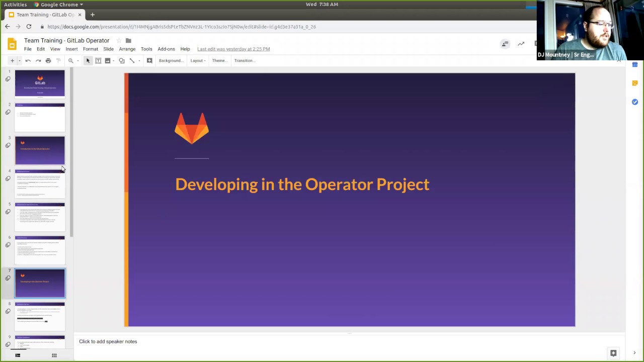Click the link icon beside slide 4

click(8, 178)
